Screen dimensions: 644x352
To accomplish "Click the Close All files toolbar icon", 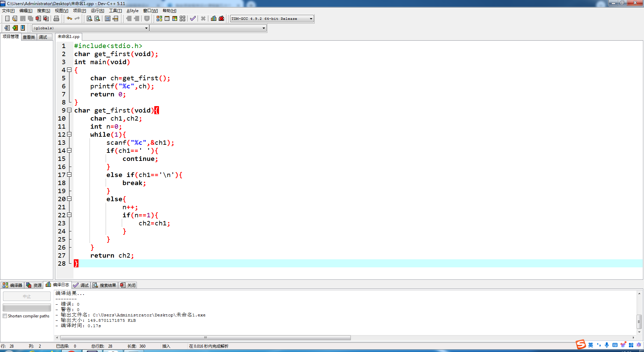I will [x=46, y=18].
